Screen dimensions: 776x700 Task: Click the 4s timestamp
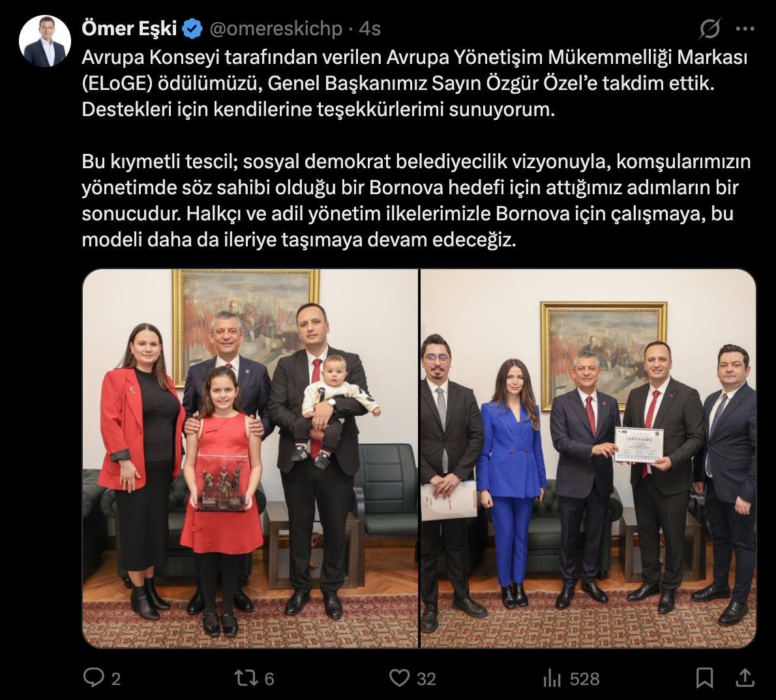370,29
